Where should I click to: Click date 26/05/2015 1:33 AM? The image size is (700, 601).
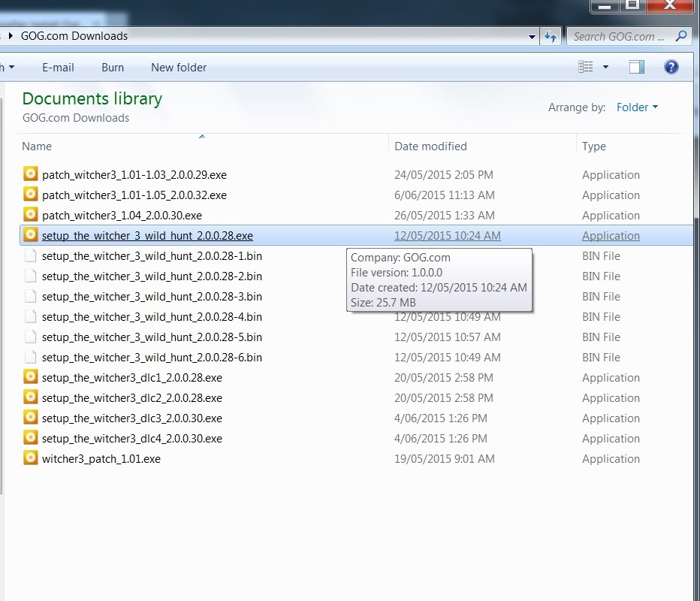point(444,215)
